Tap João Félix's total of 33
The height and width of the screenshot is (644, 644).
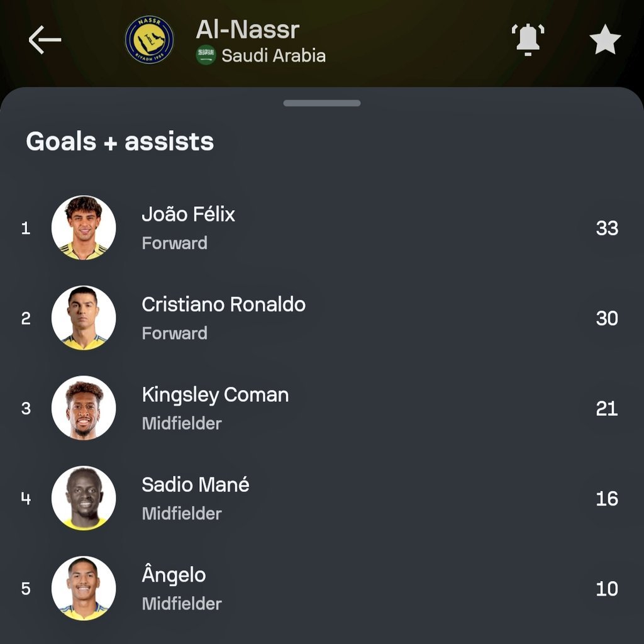(x=607, y=228)
